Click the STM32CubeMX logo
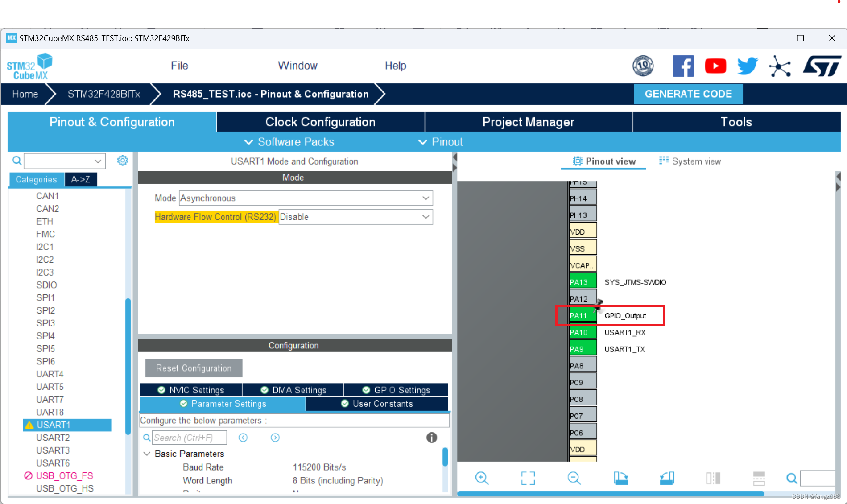The width and height of the screenshot is (847, 504). pyautogui.click(x=29, y=66)
